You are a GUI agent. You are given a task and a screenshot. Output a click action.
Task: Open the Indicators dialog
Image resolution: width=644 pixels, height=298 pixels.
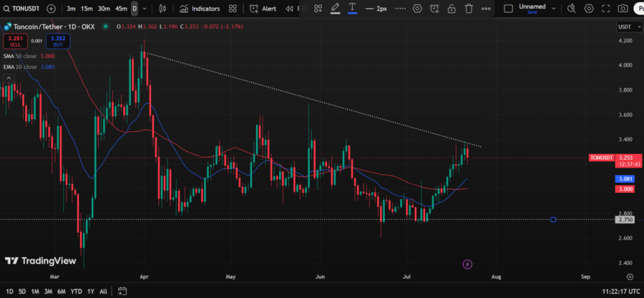[200, 8]
